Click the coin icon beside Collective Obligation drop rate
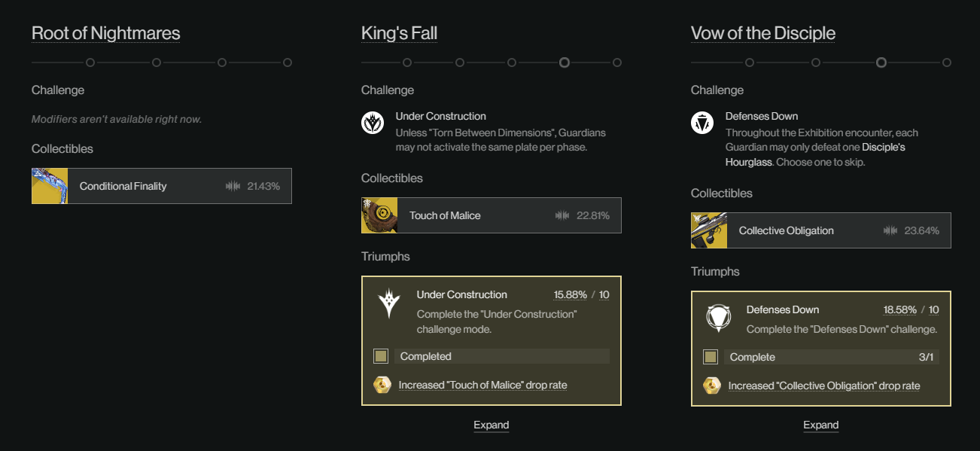 [x=712, y=385]
